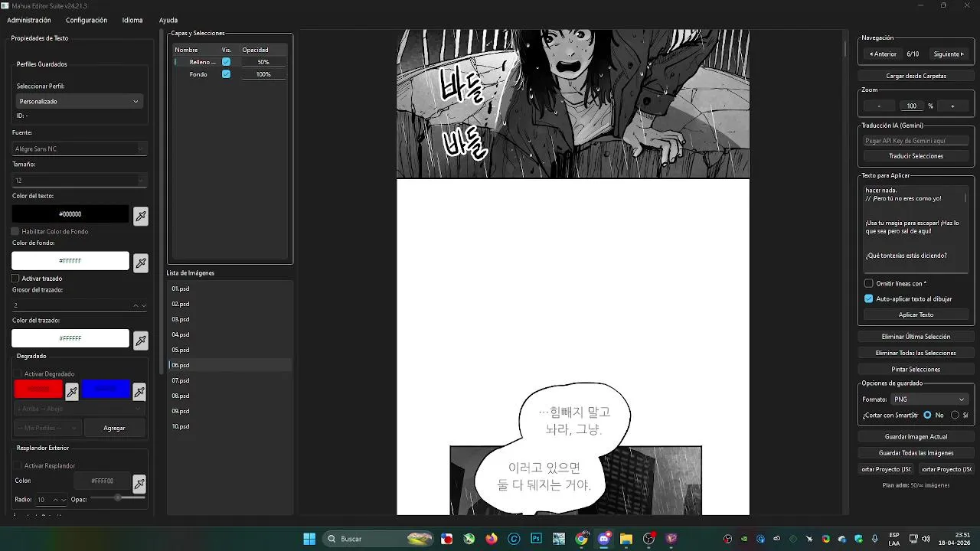980x551 pixels.
Task: Open the circled C app in the taskbar
Action: tap(514, 539)
